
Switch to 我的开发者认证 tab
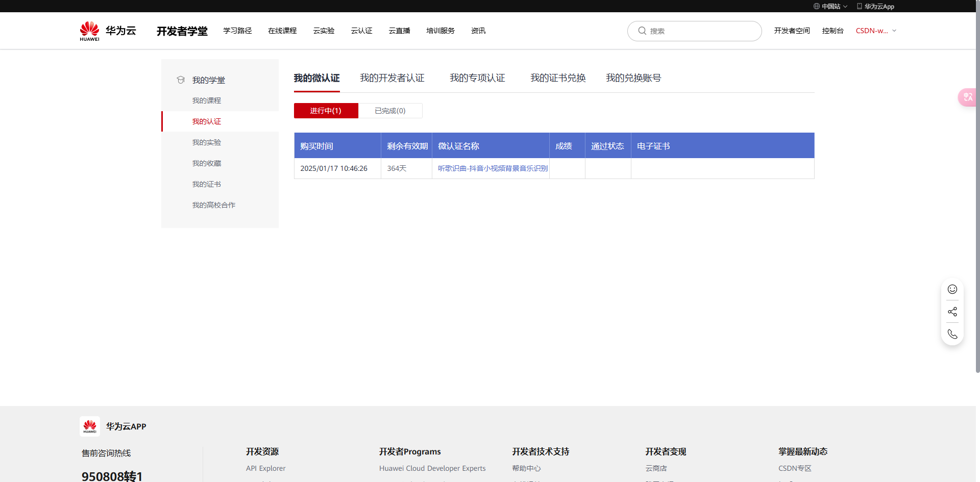click(392, 78)
